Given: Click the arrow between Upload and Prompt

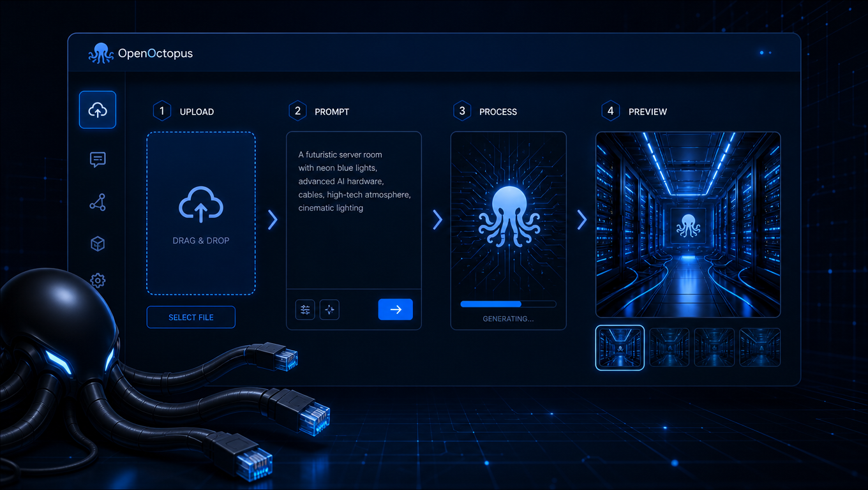Looking at the screenshot, I should coord(273,219).
